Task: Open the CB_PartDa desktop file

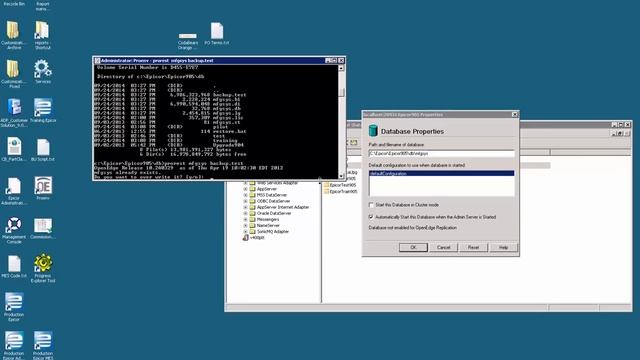Action: tap(14, 149)
